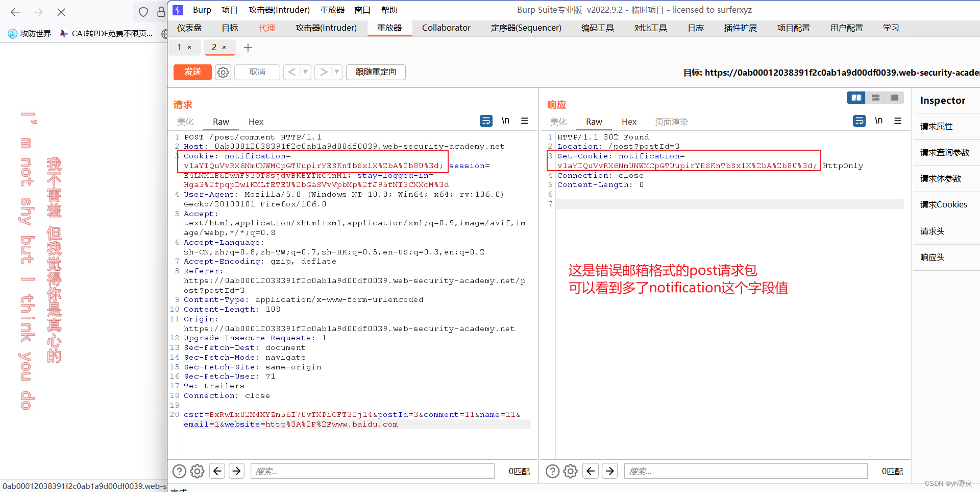Open request panel hamburger options menu

[x=525, y=121]
